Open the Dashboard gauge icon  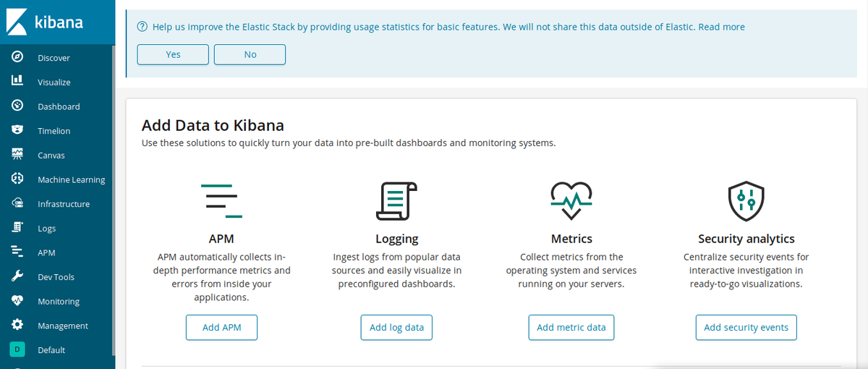click(x=17, y=106)
